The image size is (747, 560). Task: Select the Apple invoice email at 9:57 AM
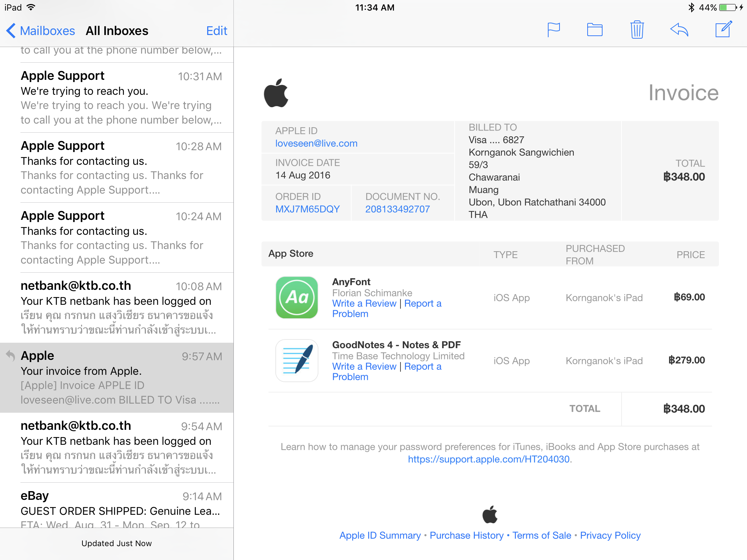117,378
